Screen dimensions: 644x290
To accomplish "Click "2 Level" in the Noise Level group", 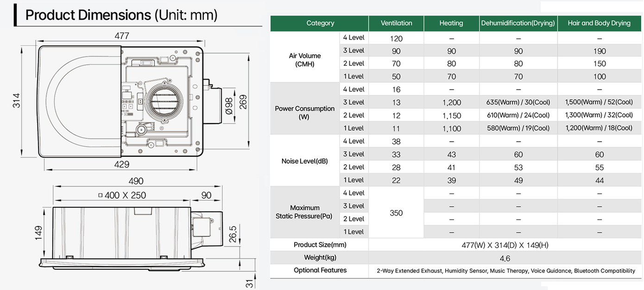I will [354, 167].
